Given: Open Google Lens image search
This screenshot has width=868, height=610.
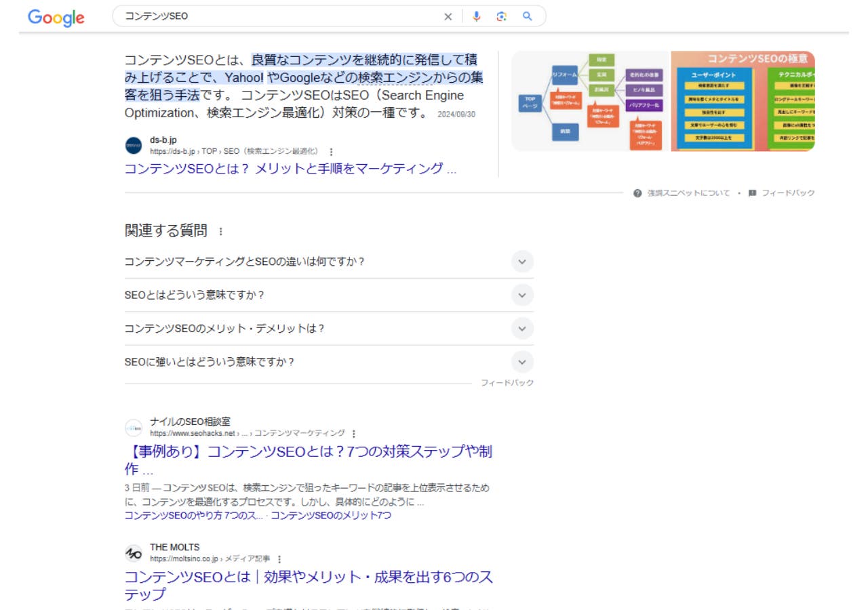Looking at the screenshot, I should [501, 17].
